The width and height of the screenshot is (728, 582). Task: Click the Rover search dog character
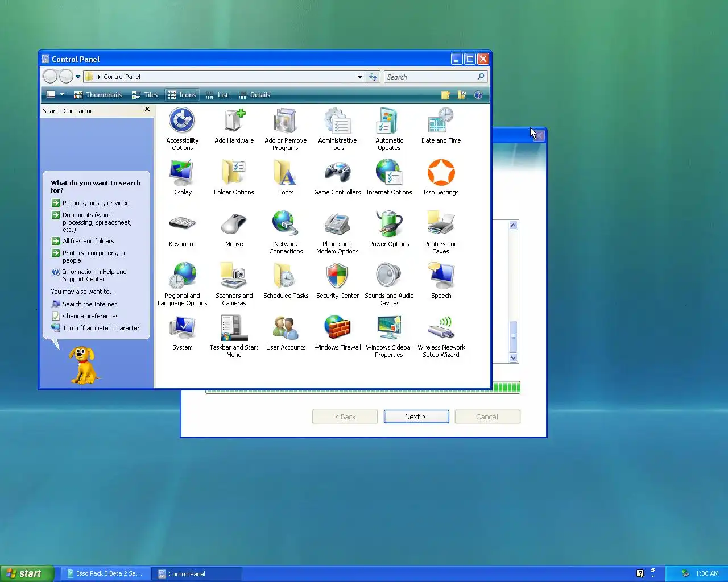[84, 365]
